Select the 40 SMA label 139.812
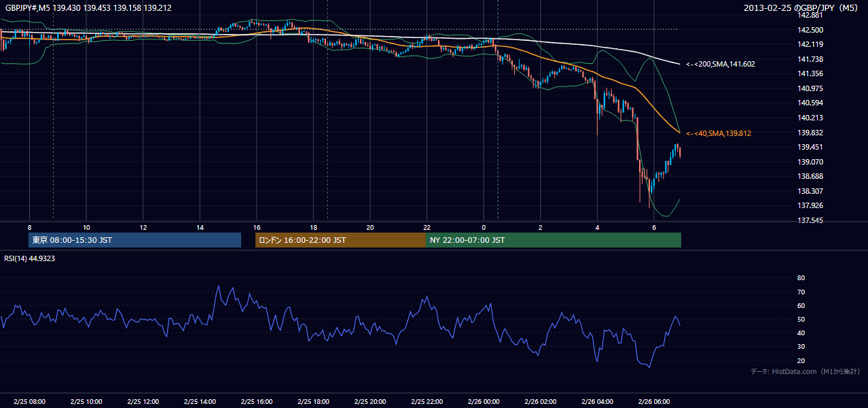 coord(718,133)
